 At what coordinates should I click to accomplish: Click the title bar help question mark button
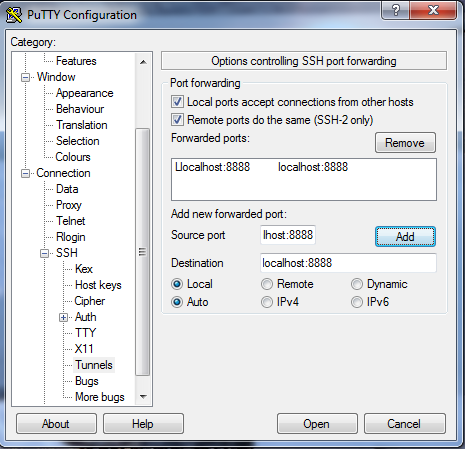tap(396, 10)
